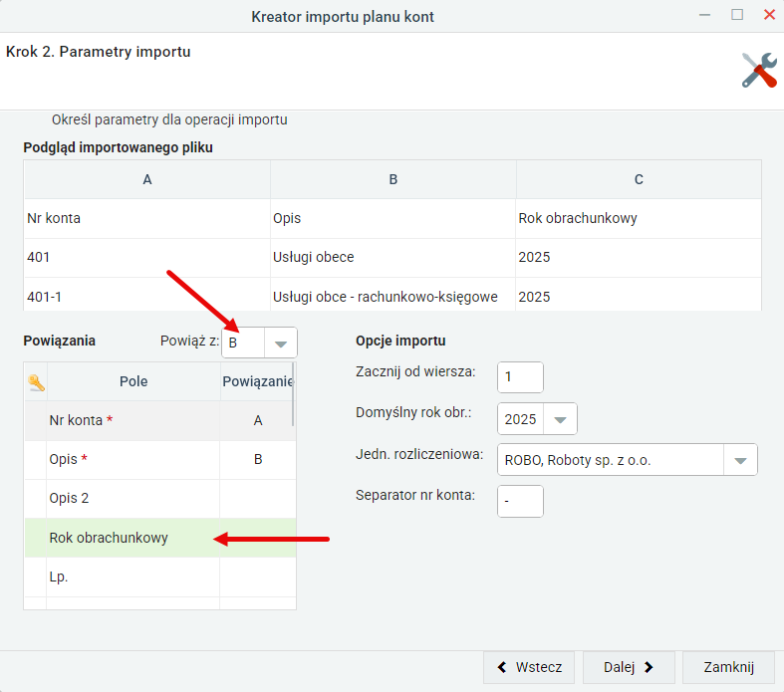Click the 401 cell in preview
Viewport: 784px width, 692px height.
pos(147,258)
